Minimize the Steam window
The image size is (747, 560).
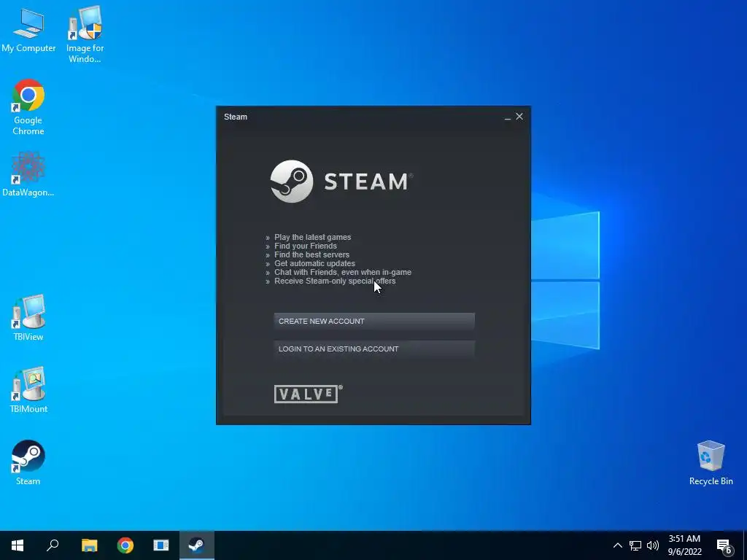508,117
